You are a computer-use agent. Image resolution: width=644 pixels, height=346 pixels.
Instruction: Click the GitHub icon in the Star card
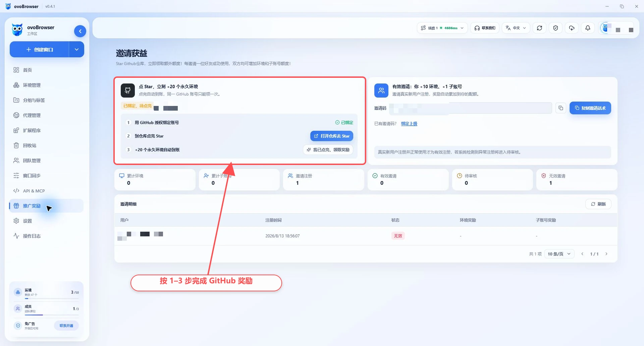(x=128, y=90)
